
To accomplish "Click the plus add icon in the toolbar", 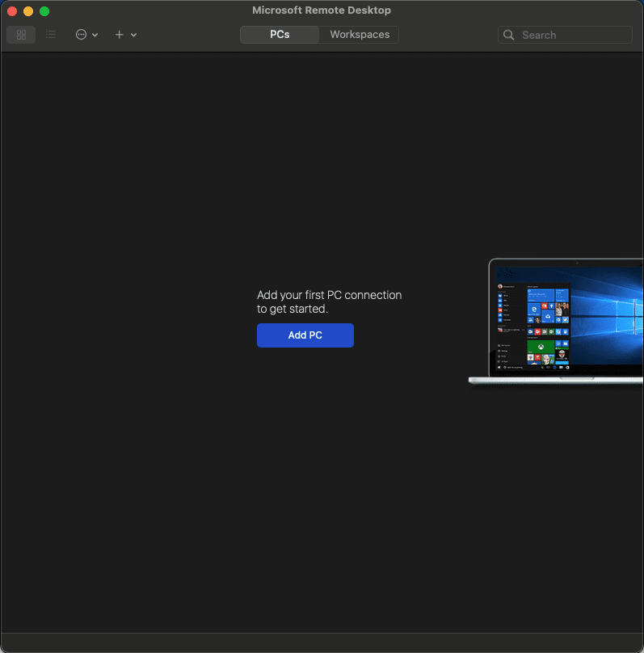I will point(119,35).
